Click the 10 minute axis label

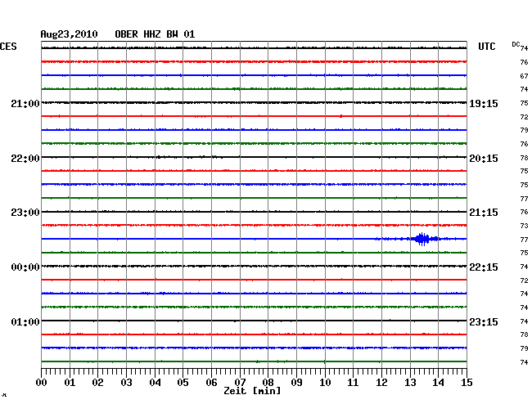325,382
